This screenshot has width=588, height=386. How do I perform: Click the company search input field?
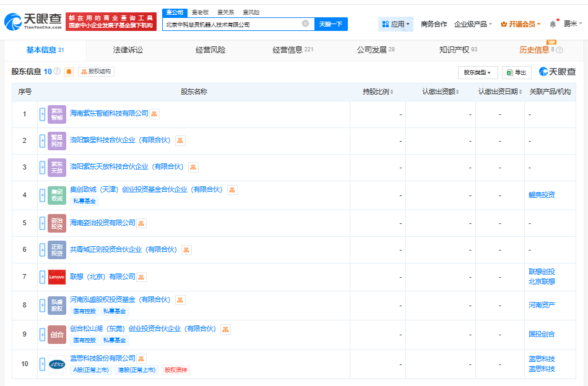233,24
